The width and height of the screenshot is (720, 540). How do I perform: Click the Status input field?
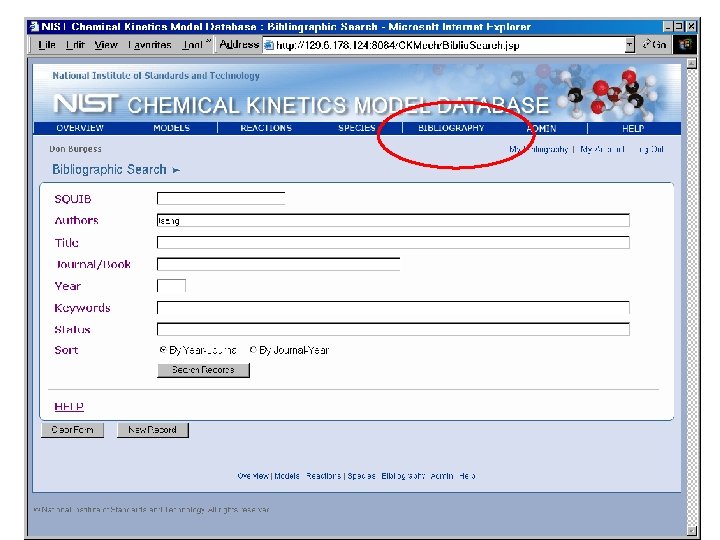pyautogui.click(x=393, y=329)
